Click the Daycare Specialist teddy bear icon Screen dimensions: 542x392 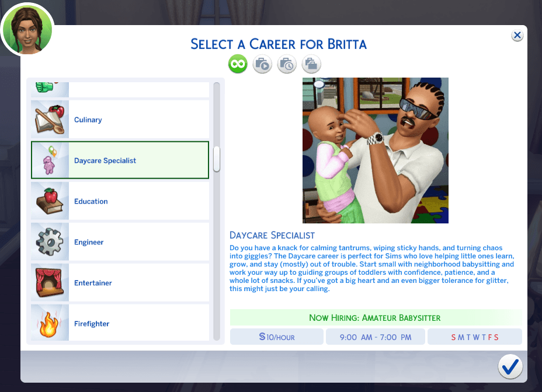click(50, 160)
